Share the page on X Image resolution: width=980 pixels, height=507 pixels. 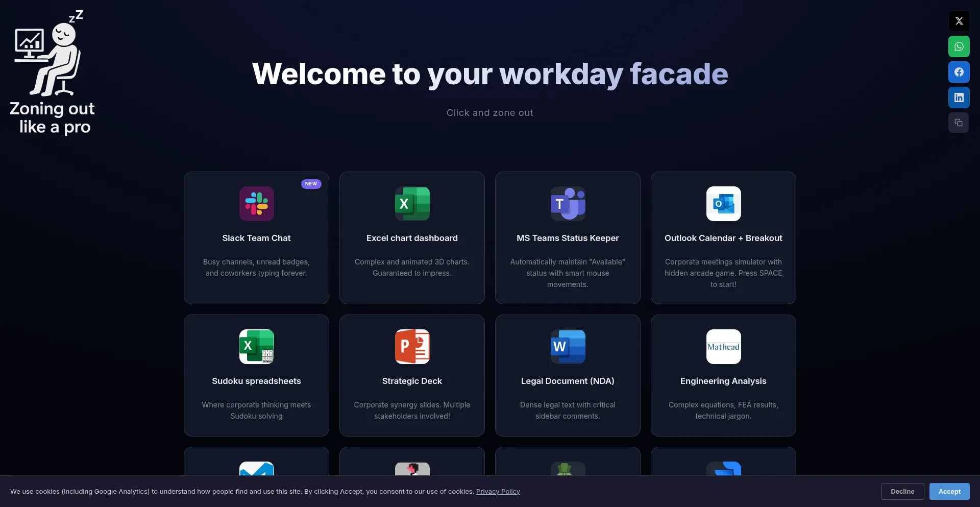(x=959, y=21)
